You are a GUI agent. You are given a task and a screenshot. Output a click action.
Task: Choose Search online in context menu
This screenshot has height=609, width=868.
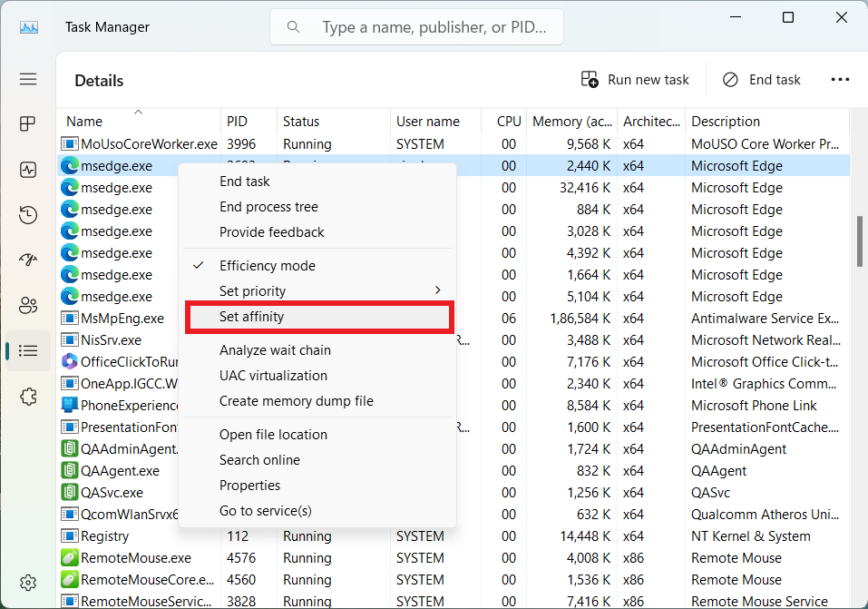point(318,460)
